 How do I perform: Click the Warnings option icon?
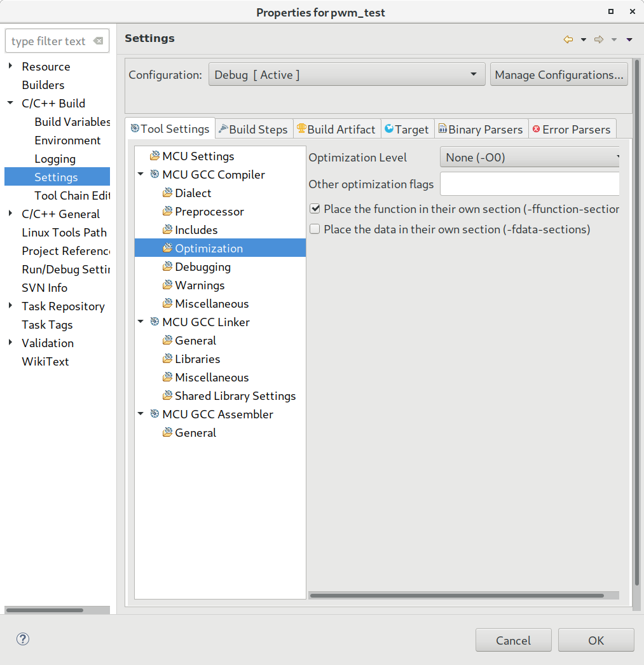[168, 285]
